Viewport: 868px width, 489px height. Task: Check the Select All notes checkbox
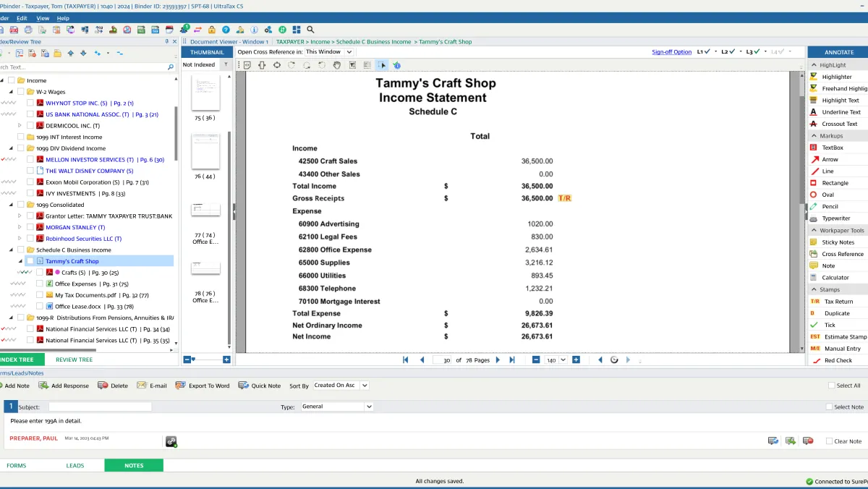832,386
